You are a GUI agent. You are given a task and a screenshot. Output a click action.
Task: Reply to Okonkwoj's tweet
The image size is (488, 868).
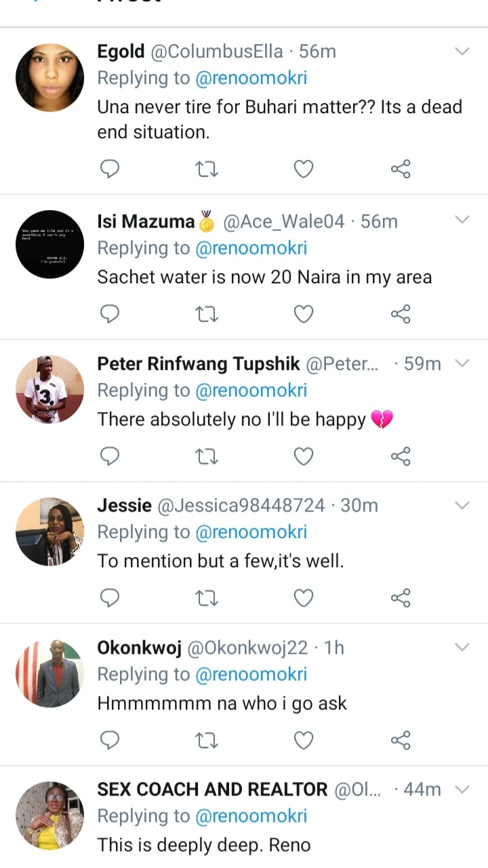(x=110, y=740)
